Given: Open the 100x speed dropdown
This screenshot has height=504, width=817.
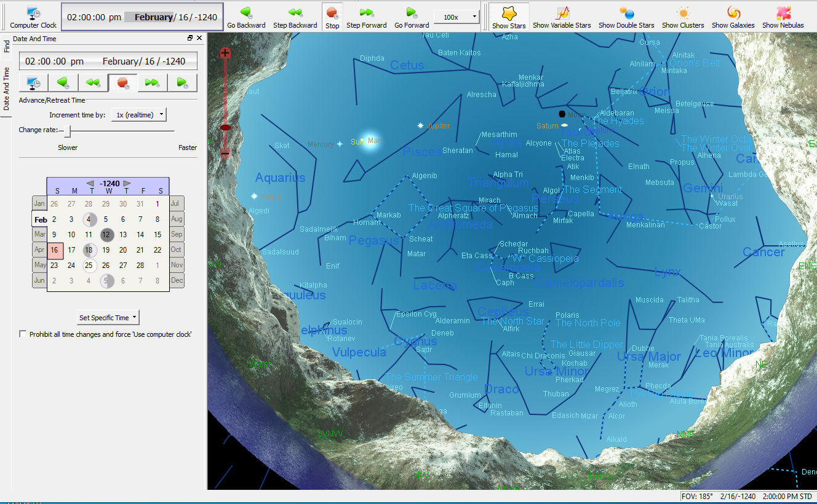Looking at the screenshot, I should [456, 17].
